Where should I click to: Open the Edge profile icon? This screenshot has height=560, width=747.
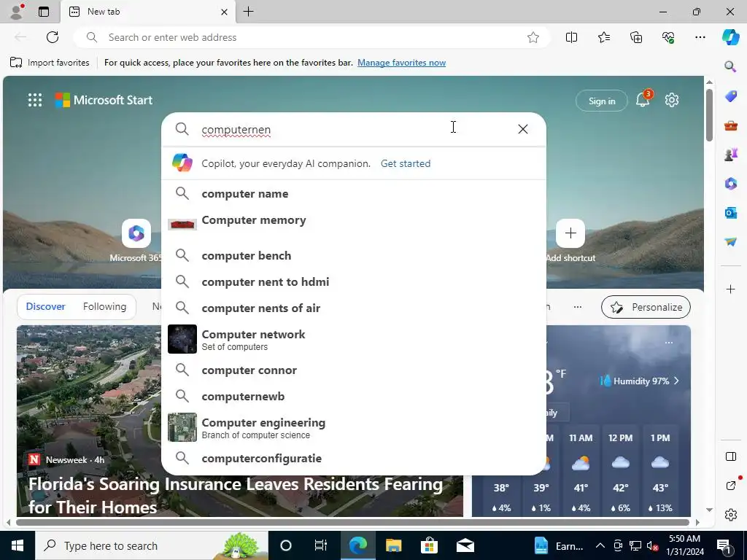pos(17,12)
